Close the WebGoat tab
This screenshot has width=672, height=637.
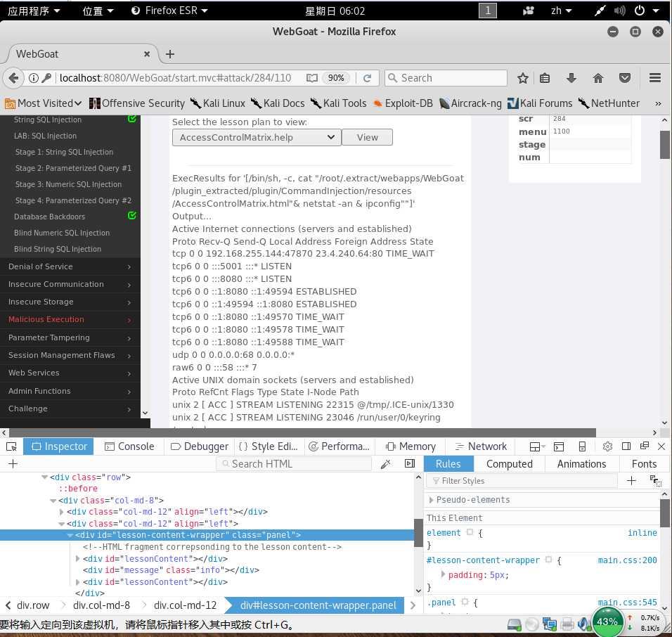click(147, 54)
